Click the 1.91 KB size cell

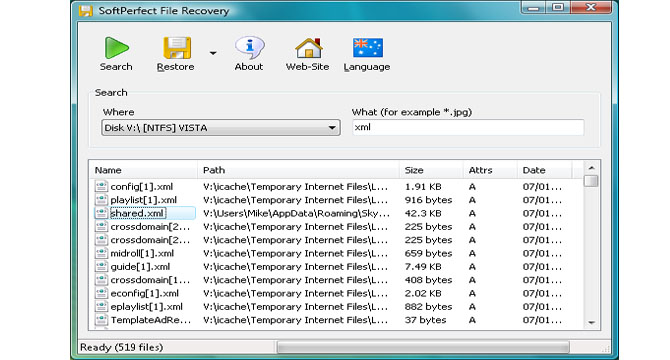(x=423, y=187)
